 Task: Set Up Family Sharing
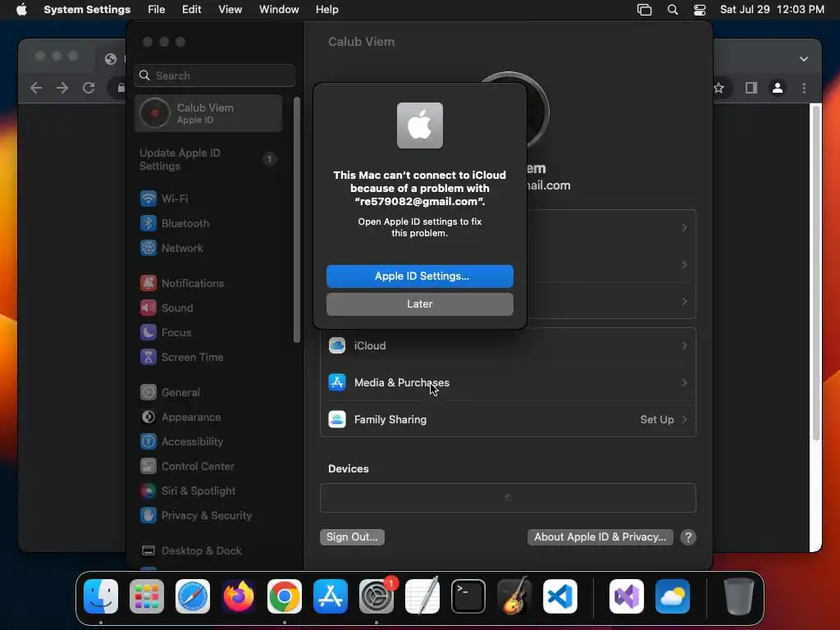click(x=508, y=419)
